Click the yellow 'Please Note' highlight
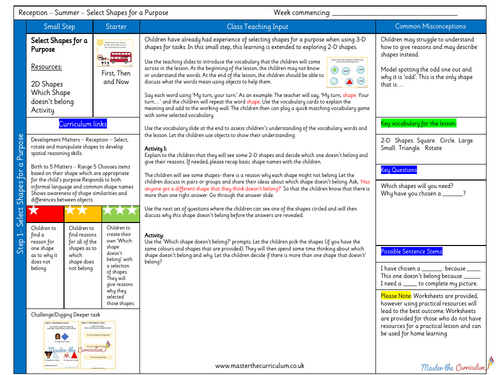The image size is (500, 375). point(396,296)
